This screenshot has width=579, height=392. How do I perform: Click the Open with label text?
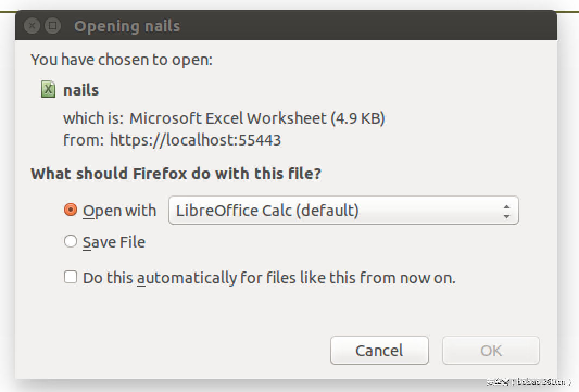119,211
